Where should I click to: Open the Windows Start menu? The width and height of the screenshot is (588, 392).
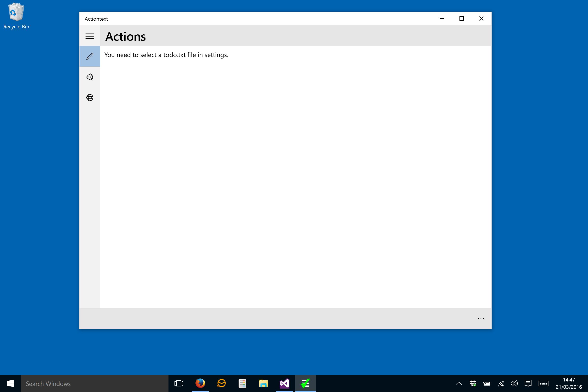pos(10,383)
